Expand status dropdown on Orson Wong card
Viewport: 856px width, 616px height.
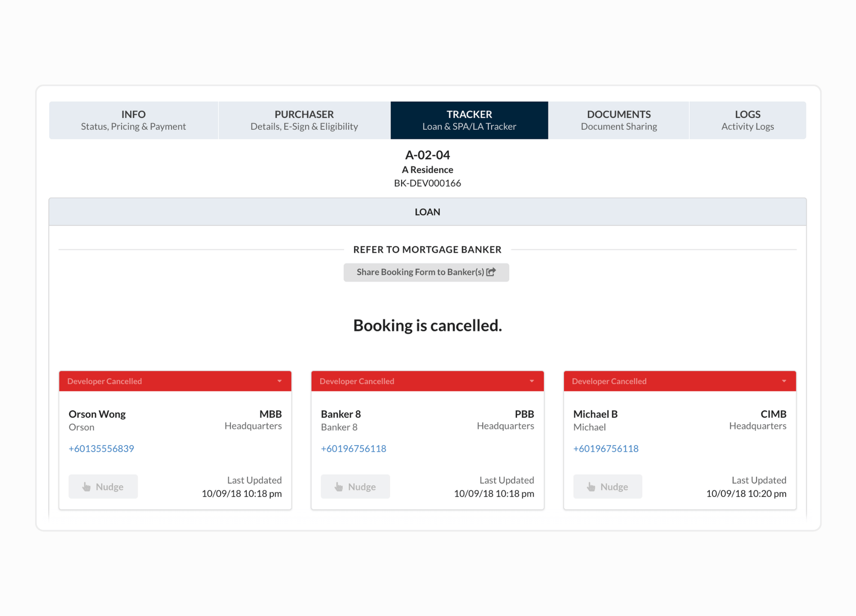point(279,381)
